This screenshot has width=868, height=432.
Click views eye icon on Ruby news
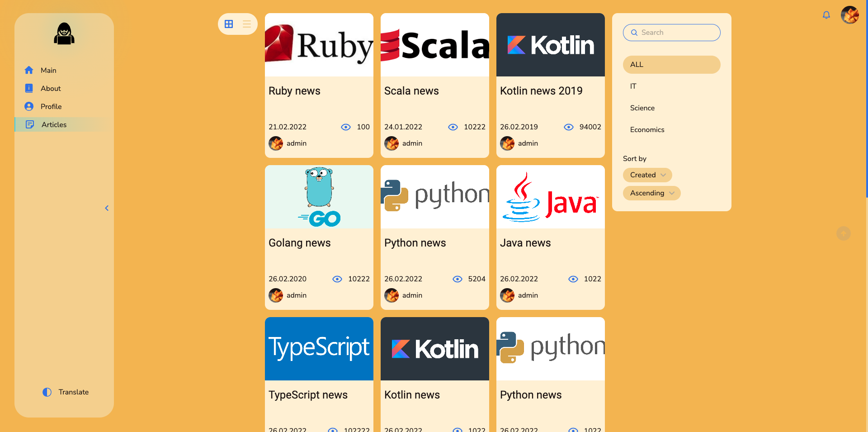346,127
